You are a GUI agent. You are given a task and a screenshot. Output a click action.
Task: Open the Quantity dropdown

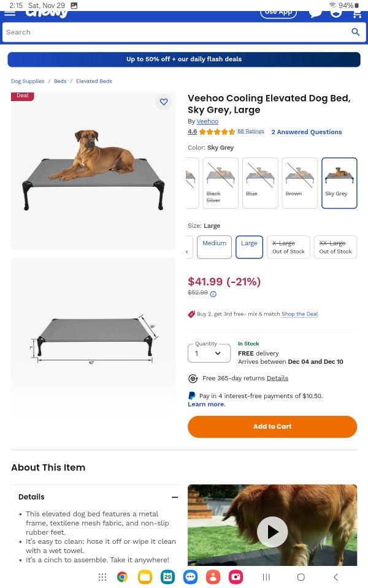pyautogui.click(x=209, y=353)
